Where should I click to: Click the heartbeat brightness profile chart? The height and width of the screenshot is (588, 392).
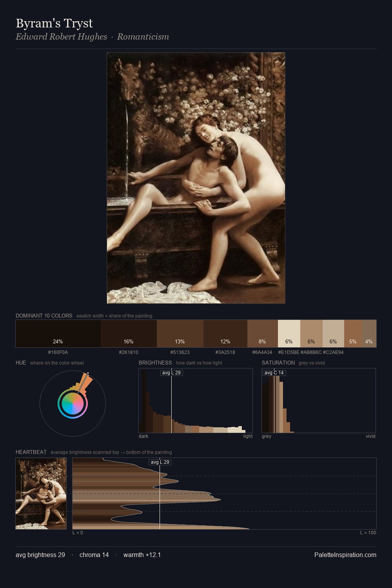click(x=224, y=494)
